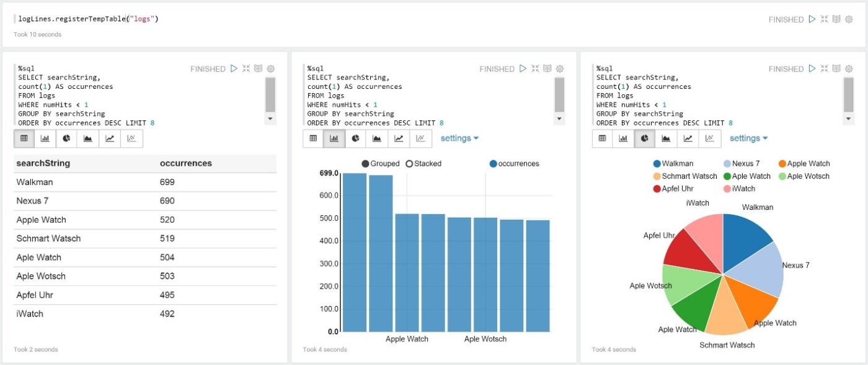Image resolution: width=868 pixels, height=365 pixels.
Task: Toggle Walkman legend swatch in pie chart
Action: click(657, 164)
